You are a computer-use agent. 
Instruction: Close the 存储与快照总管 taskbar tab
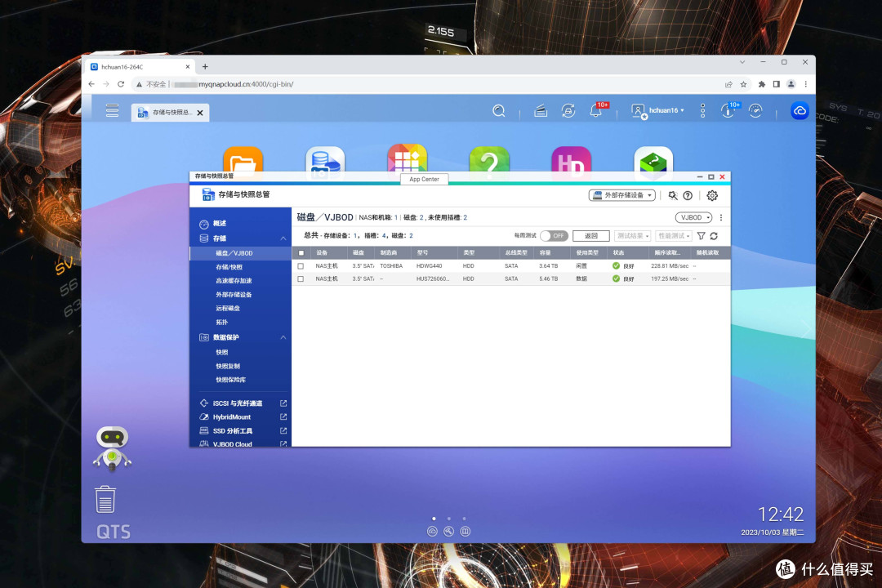pyautogui.click(x=200, y=113)
